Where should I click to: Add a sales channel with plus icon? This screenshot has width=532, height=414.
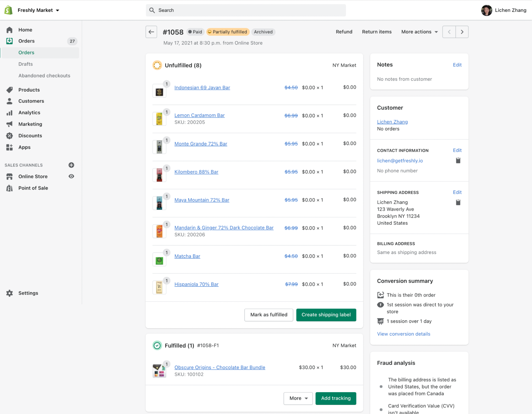71,165
